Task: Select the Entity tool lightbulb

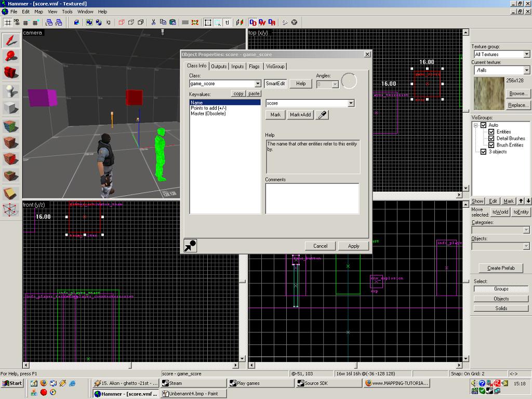Action: coord(11,91)
